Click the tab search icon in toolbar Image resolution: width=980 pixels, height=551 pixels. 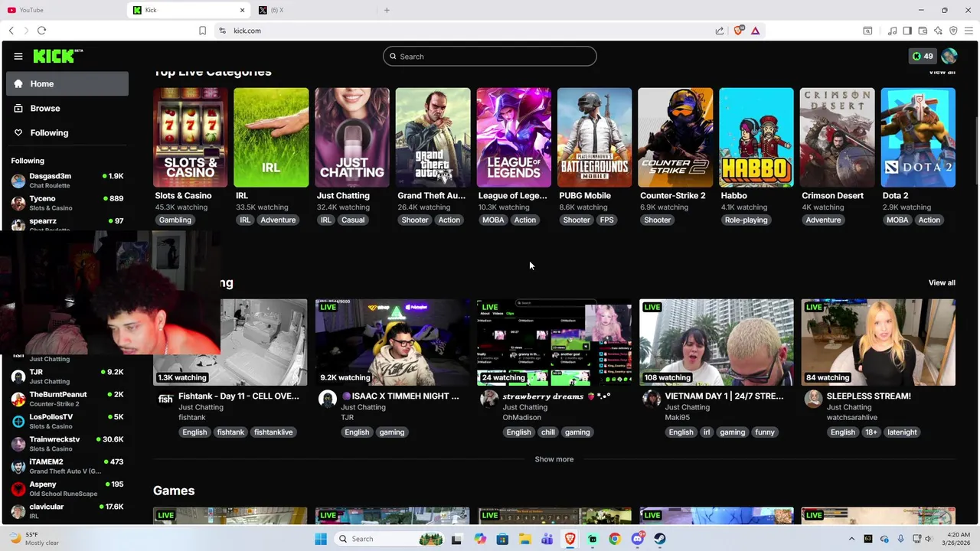(x=867, y=31)
